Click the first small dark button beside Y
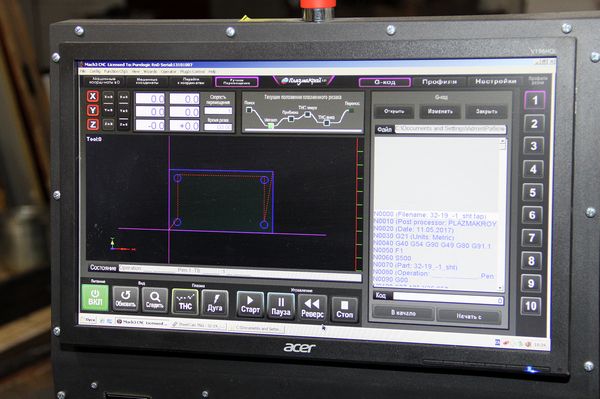This screenshot has width=600, height=399. 109,111
